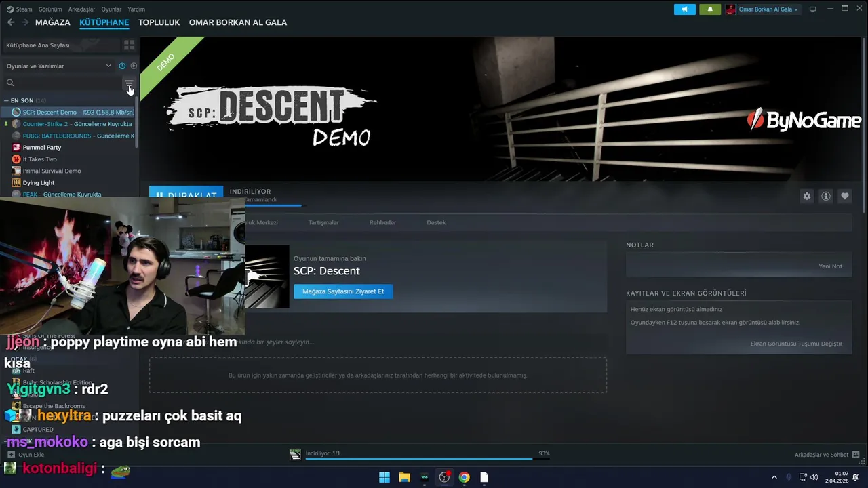
Task: Click the library list scrollbar
Action: coord(137,122)
